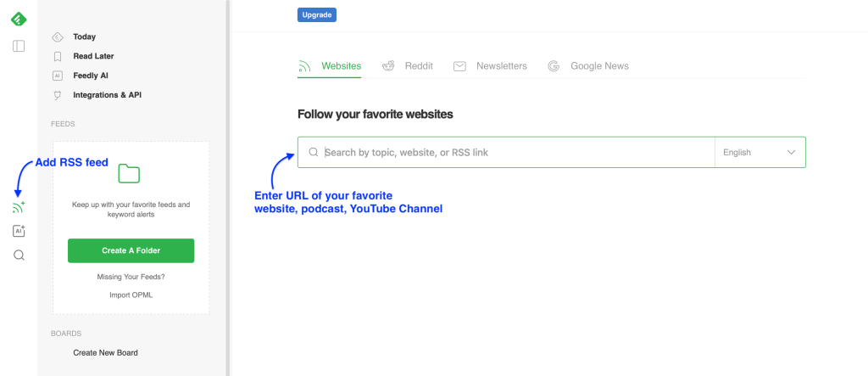Click the blue Upgrade button
868x376 pixels.
coord(317,14)
